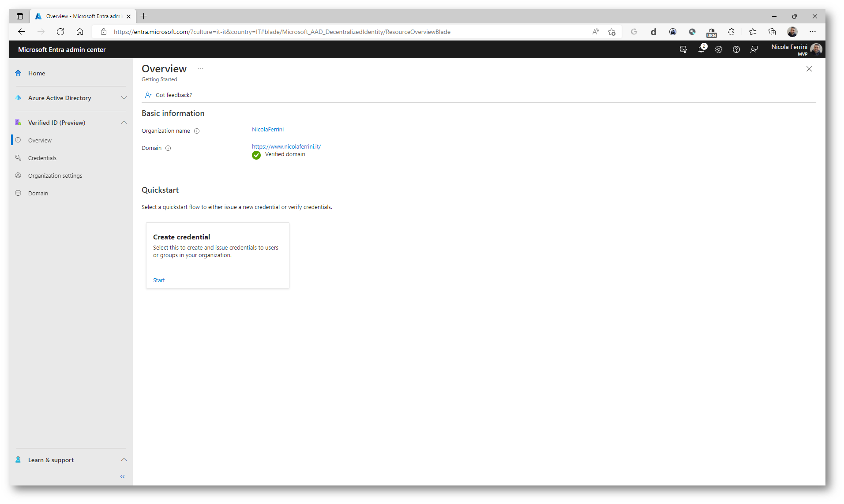Open browser Settings and more menu
The image size is (844, 504).
pyautogui.click(x=813, y=32)
